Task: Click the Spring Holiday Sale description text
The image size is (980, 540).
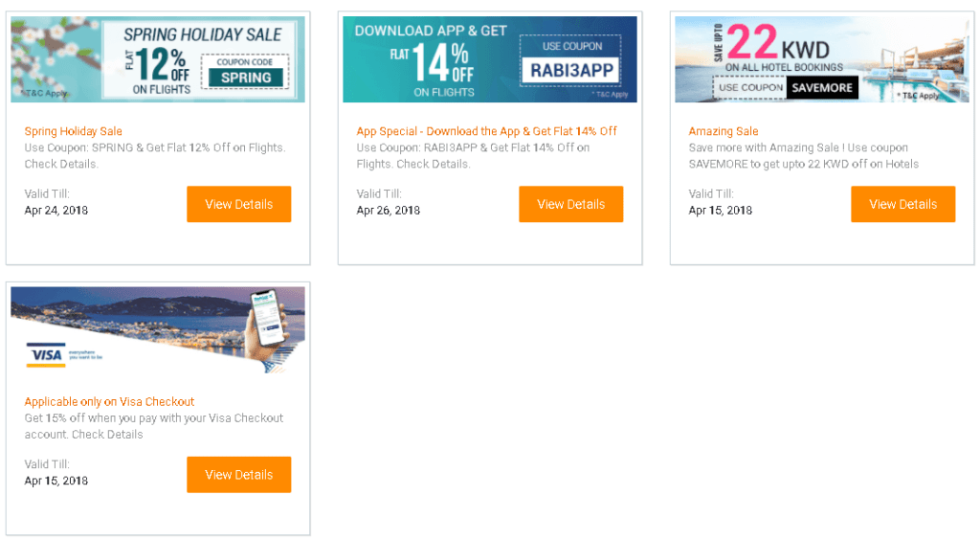Action: pos(155,156)
